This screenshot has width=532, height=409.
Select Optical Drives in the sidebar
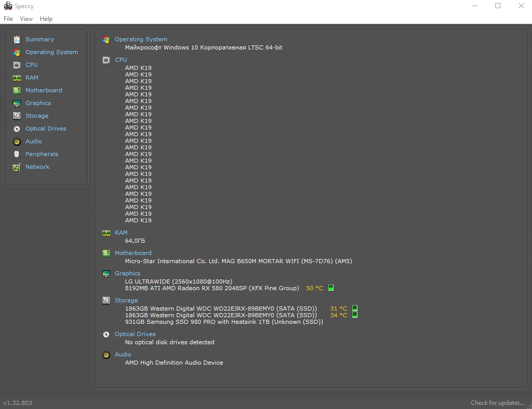tap(46, 129)
